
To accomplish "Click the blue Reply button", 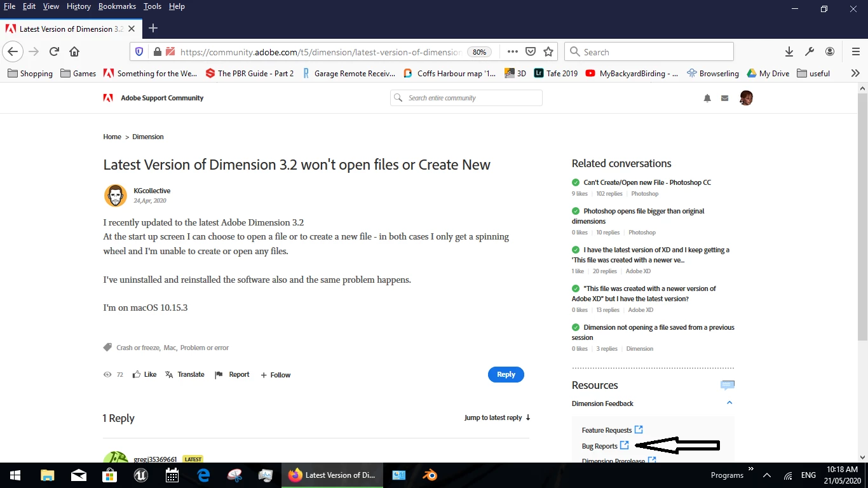I will coord(506,374).
